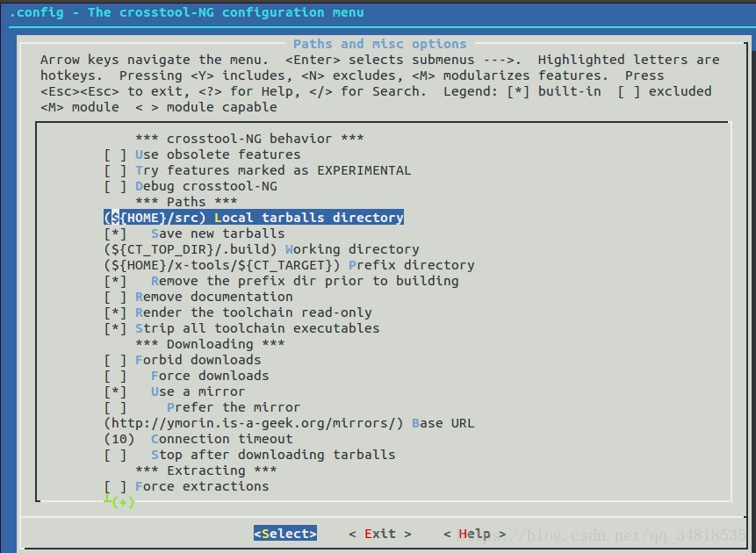The image size is (756, 553).
Task: Toggle Render the toolchain read-only
Action: coord(238,312)
